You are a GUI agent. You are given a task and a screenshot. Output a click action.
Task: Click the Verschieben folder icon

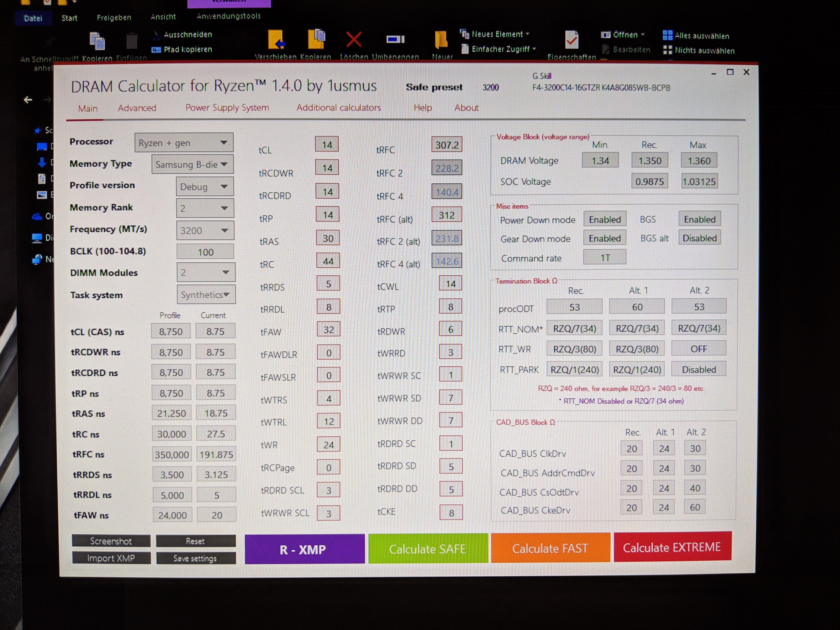276,40
